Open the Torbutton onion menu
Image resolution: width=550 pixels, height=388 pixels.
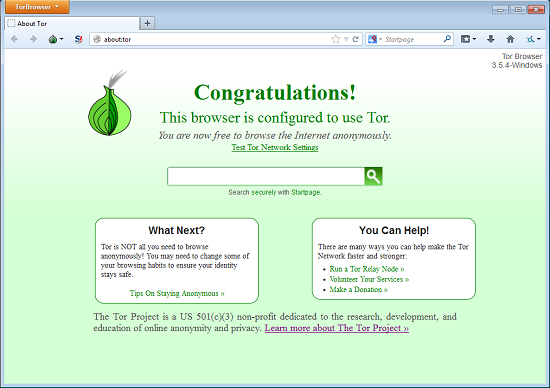click(x=55, y=39)
